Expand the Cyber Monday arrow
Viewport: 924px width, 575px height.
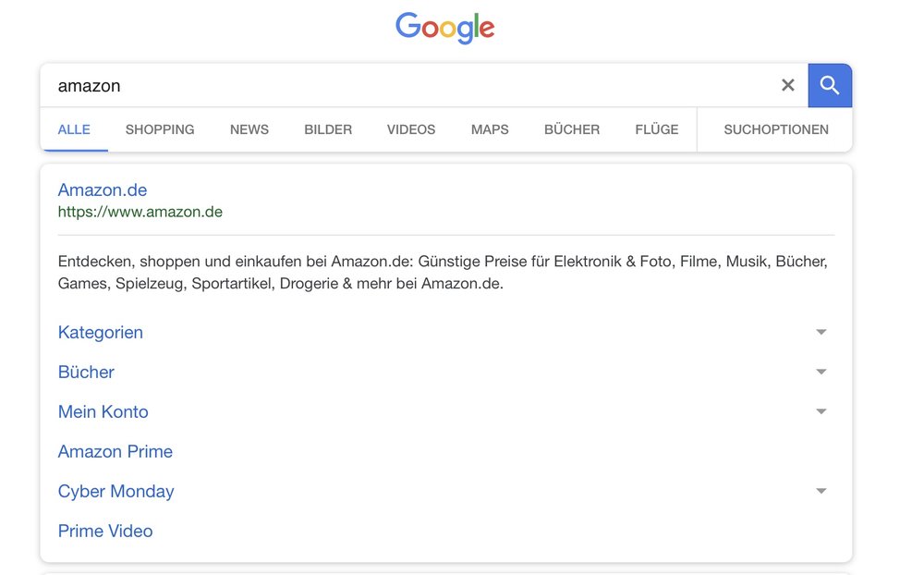coord(821,492)
